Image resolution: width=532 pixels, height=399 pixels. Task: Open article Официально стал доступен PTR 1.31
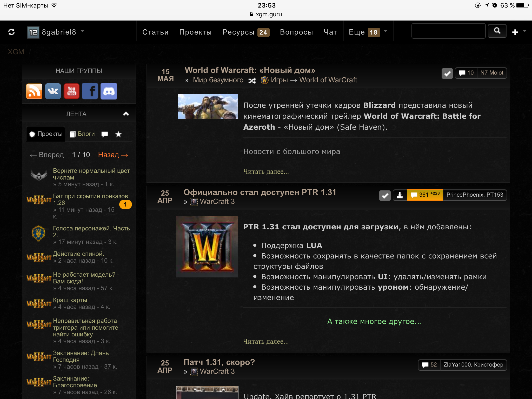click(x=260, y=192)
